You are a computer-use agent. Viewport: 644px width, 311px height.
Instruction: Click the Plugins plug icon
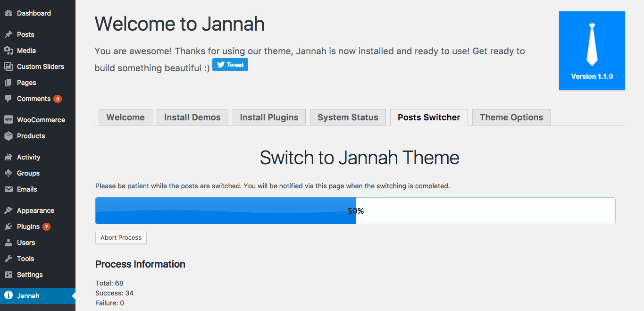[x=8, y=227]
